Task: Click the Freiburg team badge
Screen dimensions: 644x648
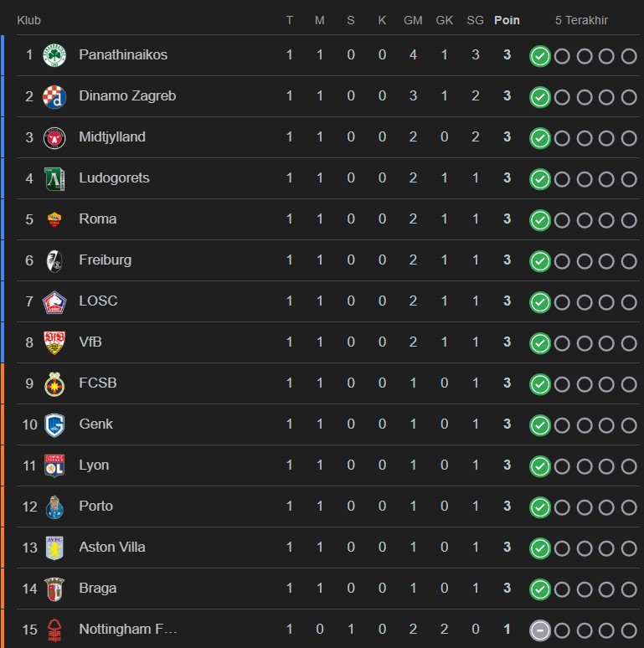Action: coord(54,260)
